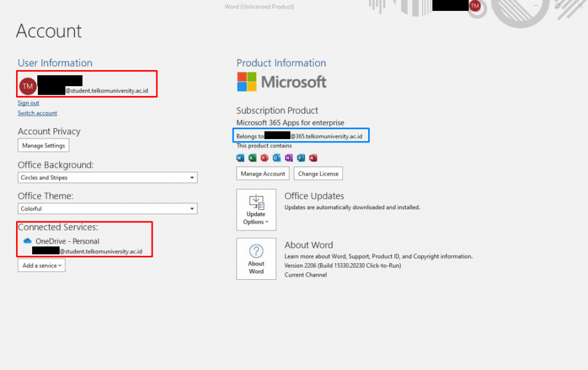Click the Outlook icon in product contents
Viewport: 588px width, 370px height.
point(277,158)
